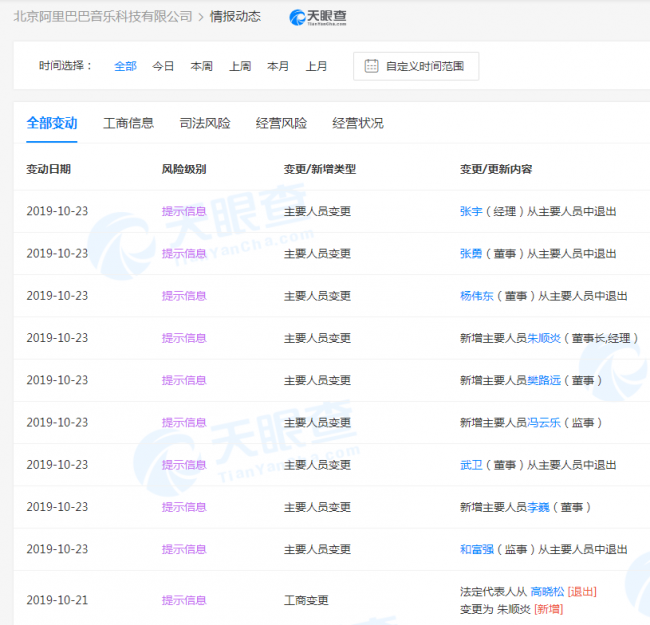The image size is (650, 625).
Task: Filter by 今日
Action: 163,66
